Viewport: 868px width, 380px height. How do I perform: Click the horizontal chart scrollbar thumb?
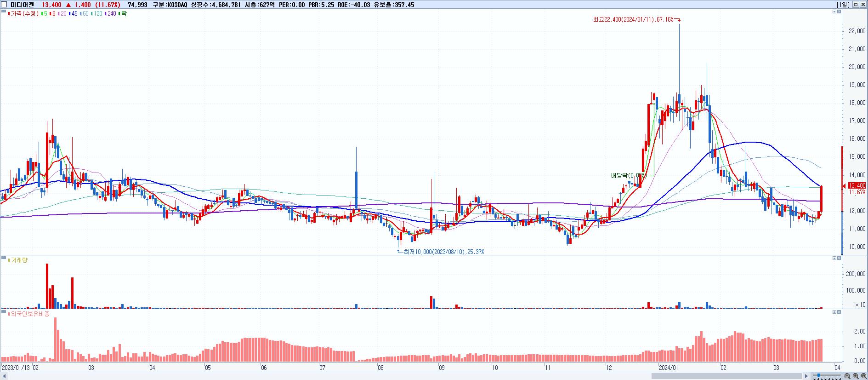[726, 376]
